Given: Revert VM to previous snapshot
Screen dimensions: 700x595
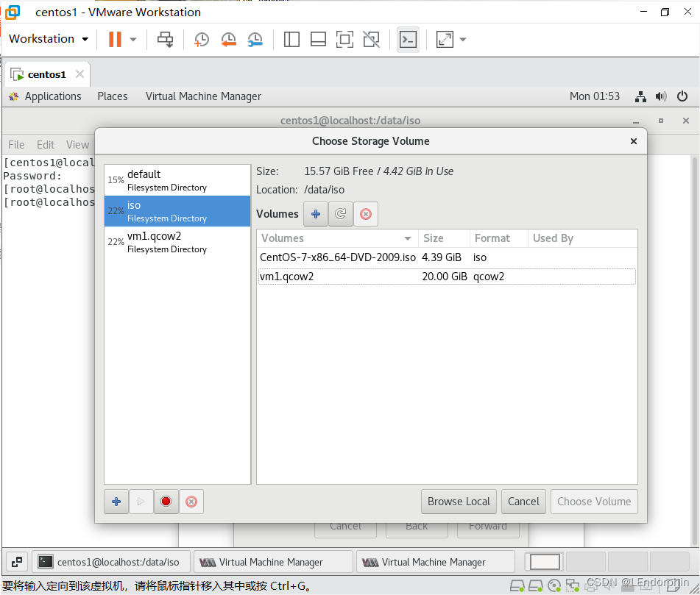Looking at the screenshot, I should coord(228,39).
